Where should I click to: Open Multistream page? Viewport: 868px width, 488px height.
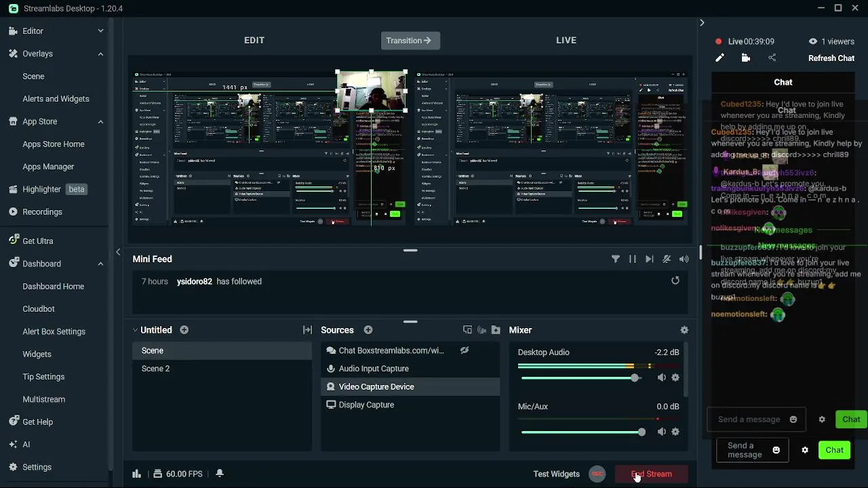43,399
